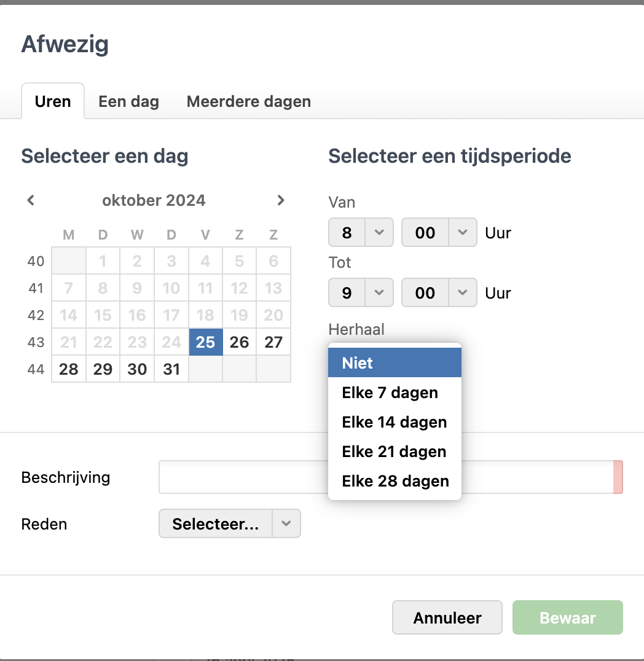Go to next month in calendar
Image resolution: width=644 pixels, height=661 pixels.
pyautogui.click(x=281, y=200)
